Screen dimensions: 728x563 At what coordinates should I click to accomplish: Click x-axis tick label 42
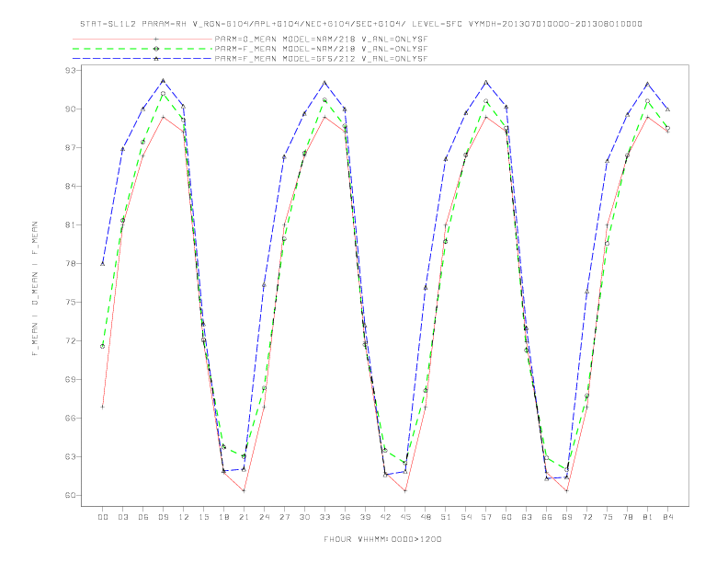(385, 517)
